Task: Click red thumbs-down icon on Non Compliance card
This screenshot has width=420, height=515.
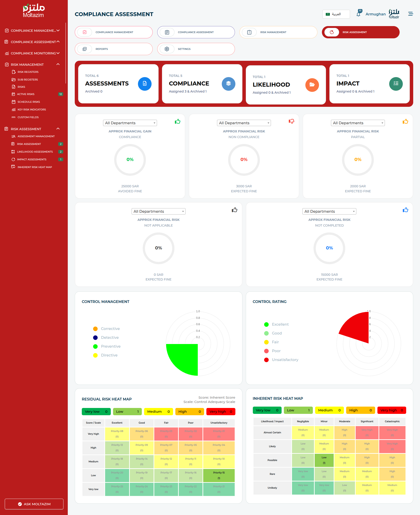Action: coord(291,121)
